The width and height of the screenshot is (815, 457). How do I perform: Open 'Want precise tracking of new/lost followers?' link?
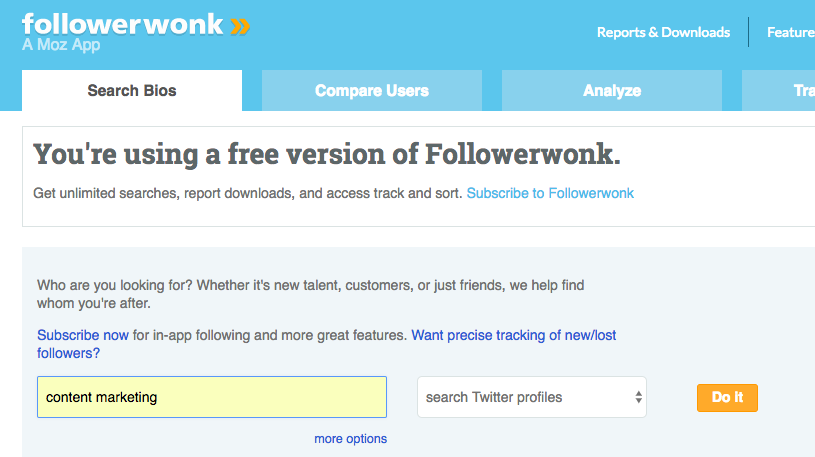pos(513,335)
